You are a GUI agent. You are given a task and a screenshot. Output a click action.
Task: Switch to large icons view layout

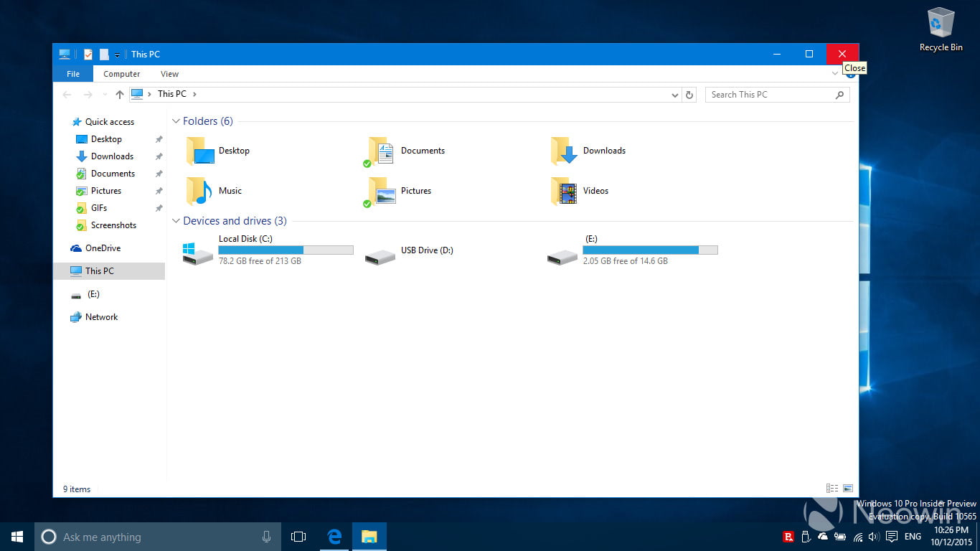(x=848, y=489)
